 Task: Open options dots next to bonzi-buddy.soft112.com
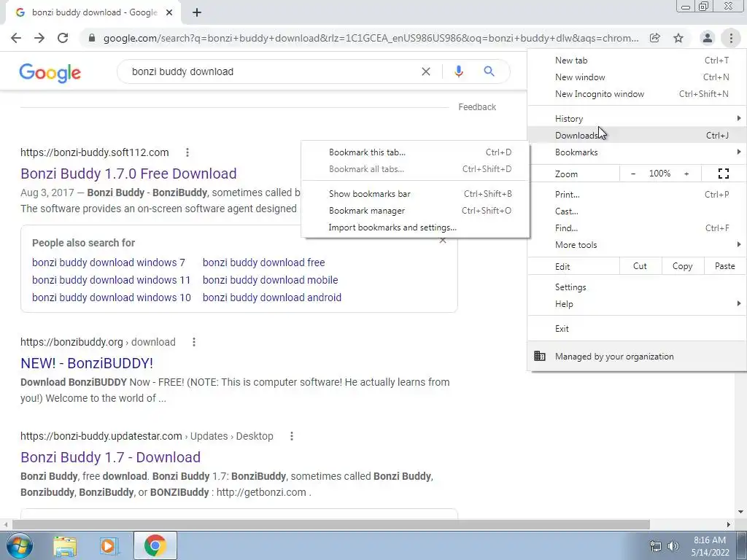click(x=187, y=152)
